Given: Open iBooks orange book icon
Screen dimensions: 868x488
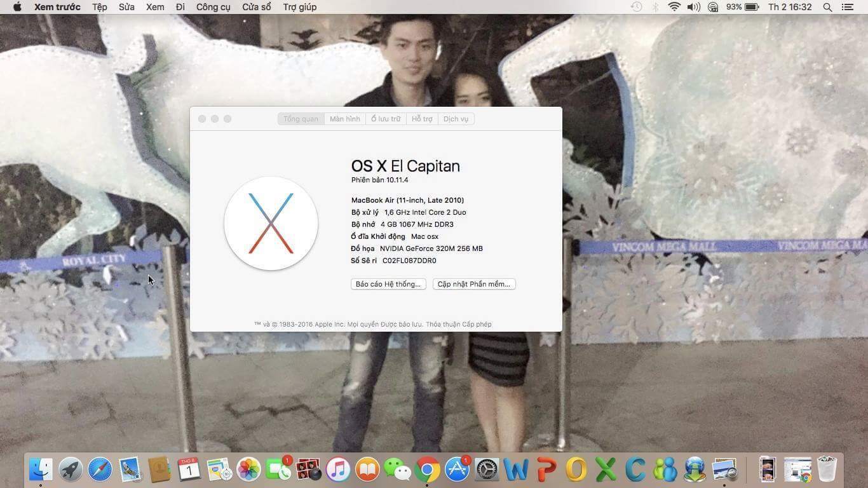Looking at the screenshot, I should (x=368, y=470).
